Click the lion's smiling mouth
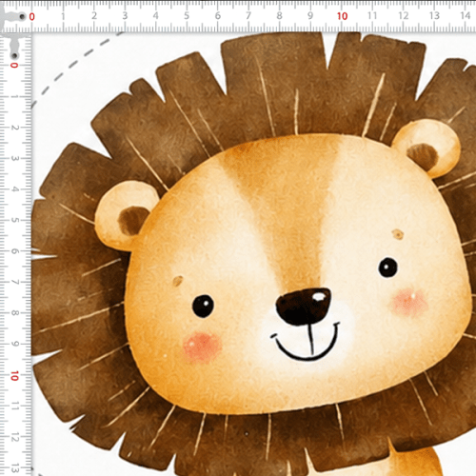476x476 pixels. click(x=306, y=343)
